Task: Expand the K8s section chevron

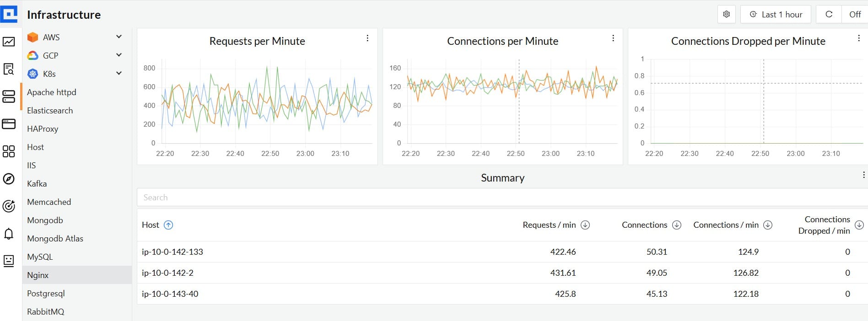Action: coord(119,73)
